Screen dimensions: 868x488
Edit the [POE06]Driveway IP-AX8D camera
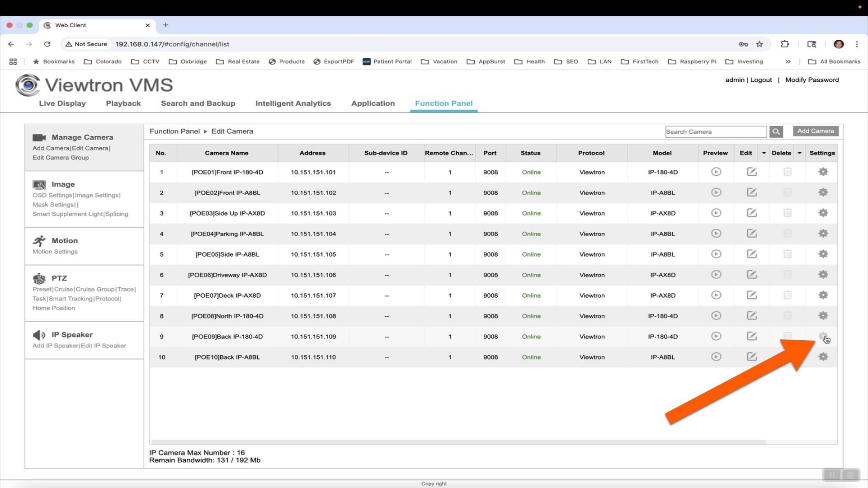pos(751,275)
